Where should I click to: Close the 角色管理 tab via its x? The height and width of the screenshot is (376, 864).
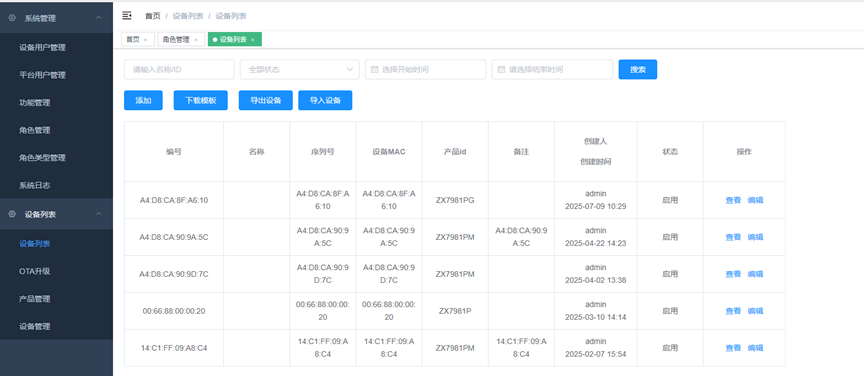[196, 40]
